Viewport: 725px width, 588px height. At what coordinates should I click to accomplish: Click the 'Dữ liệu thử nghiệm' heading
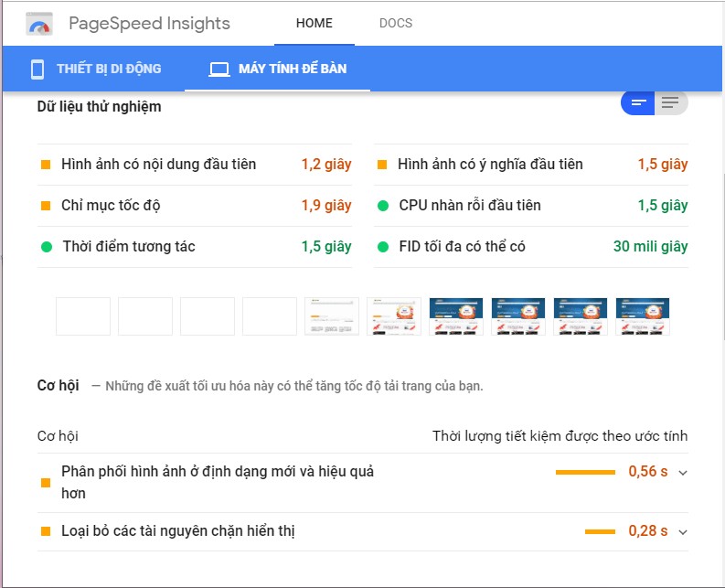pyautogui.click(x=100, y=107)
